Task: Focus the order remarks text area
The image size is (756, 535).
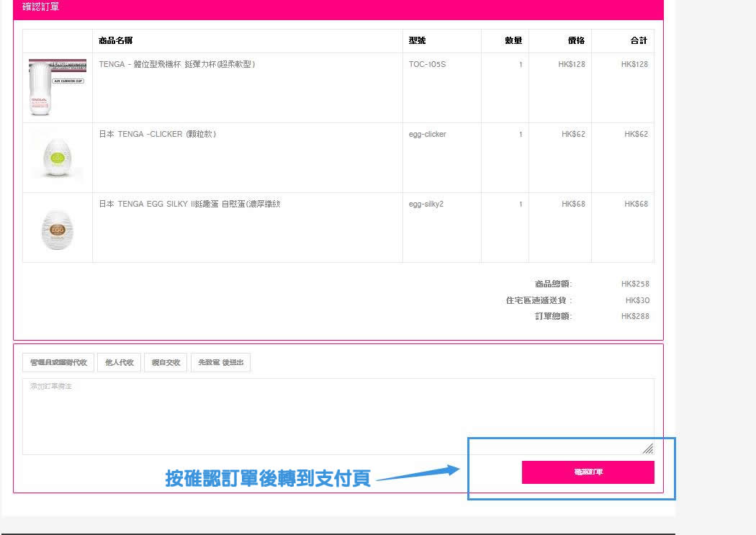Action: [x=338, y=416]
